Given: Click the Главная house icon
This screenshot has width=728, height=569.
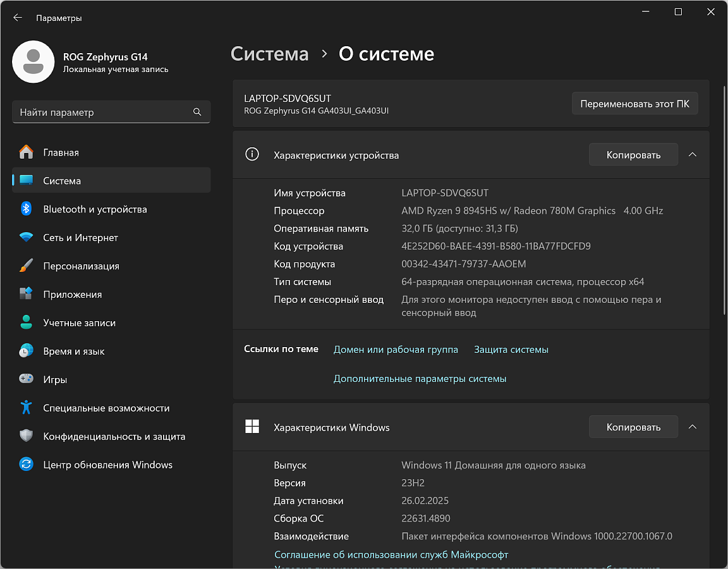Looking at the screenshot, I should 27,152.
